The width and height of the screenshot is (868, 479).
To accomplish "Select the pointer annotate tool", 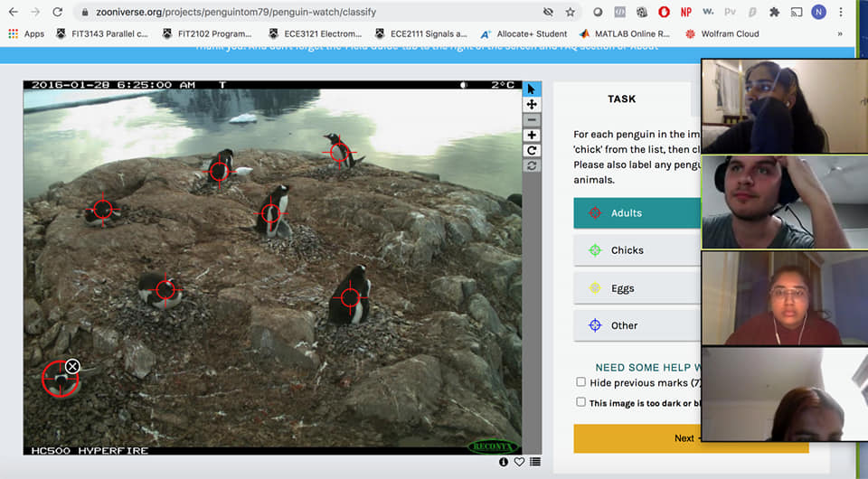I will click(x=532, y=89).
